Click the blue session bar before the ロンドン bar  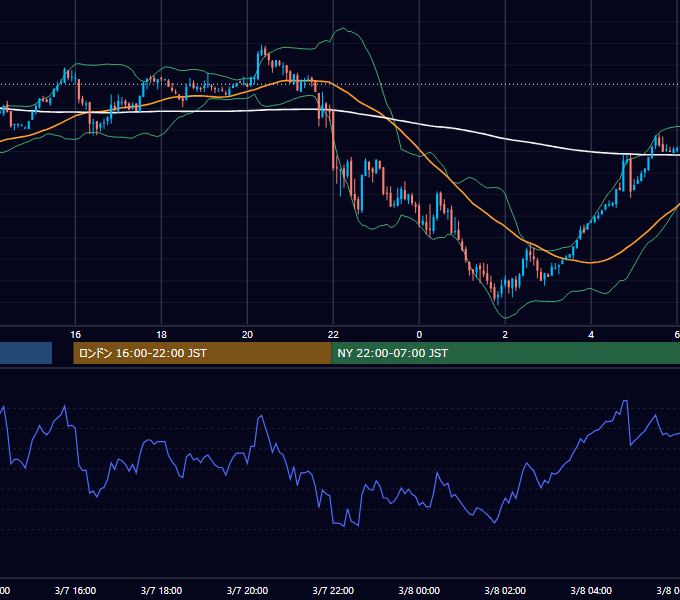coord(26,353)
